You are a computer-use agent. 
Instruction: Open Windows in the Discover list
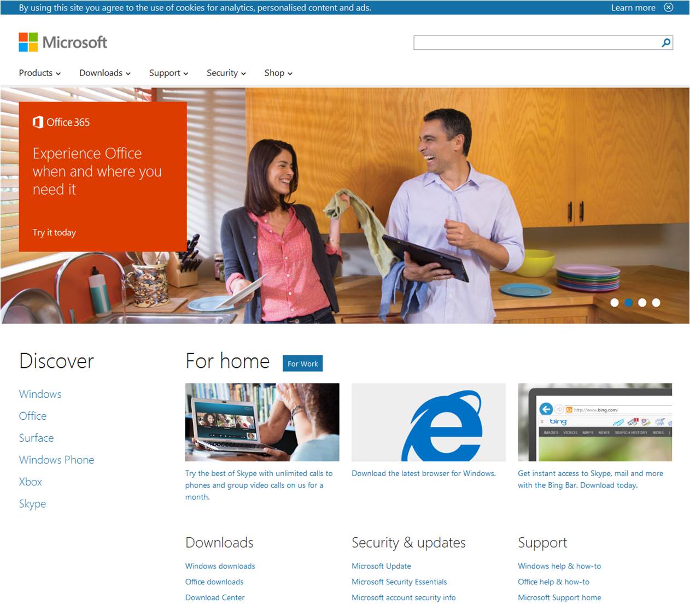point(40,394)
